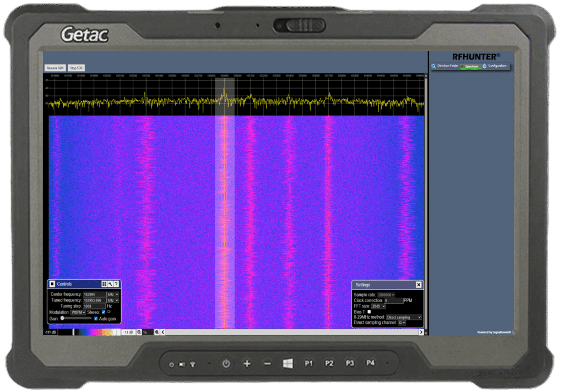Viewport: 564px width, 392px height.
Task: Click the Stop SDR button
Action: point(76,68)
